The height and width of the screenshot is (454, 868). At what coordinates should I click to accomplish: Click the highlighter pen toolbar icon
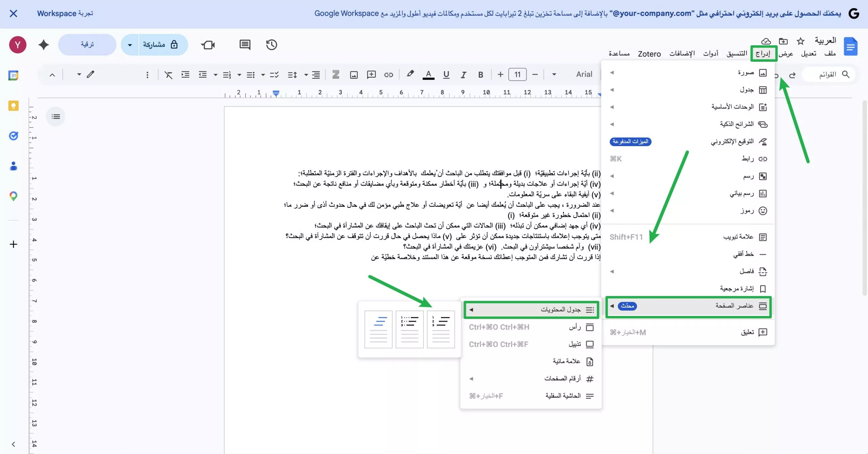tap(410, 74)
